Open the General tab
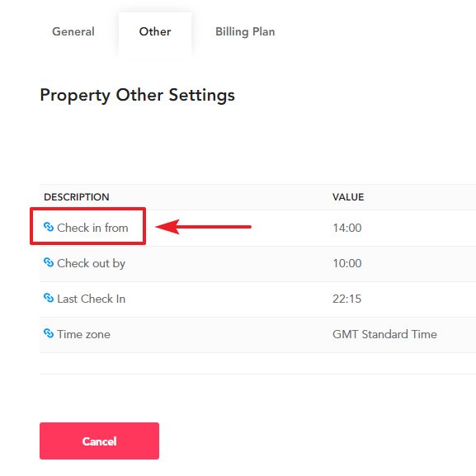This screenshot has width=476, height=476. [x=73, y=31]
